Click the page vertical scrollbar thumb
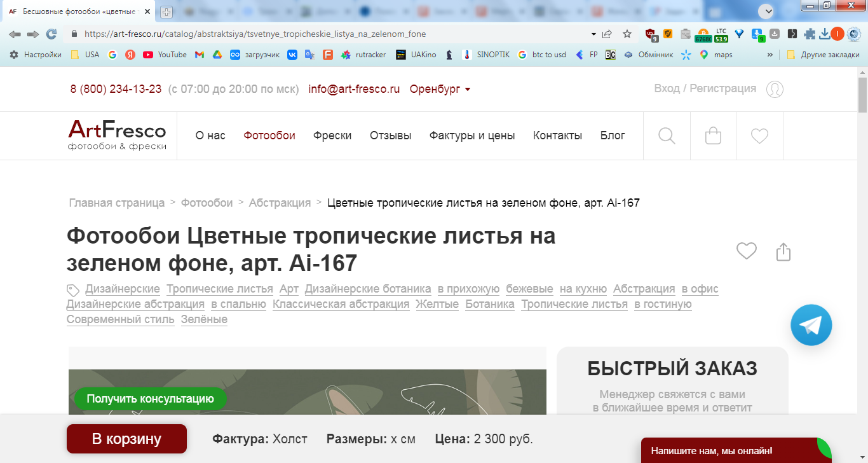Screen dimensions: 868x463 (862, 95)
